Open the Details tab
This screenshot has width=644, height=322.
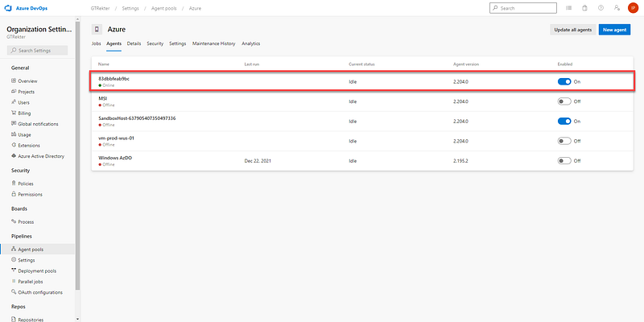coord(134,43)
